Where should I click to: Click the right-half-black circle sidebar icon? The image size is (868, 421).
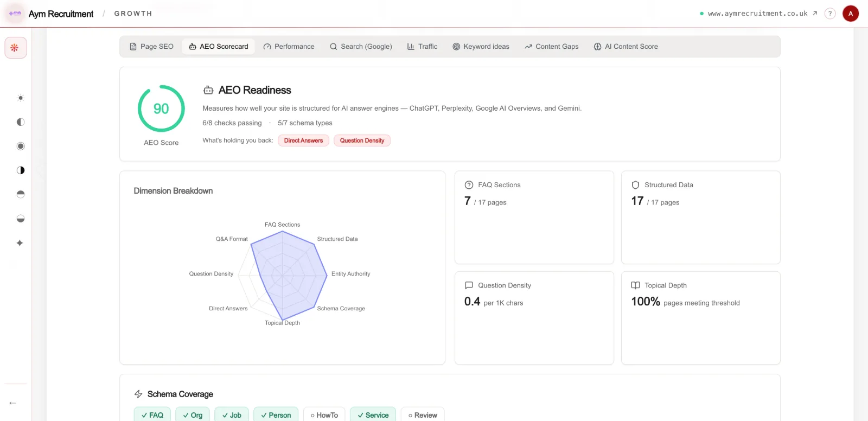point(21,170)
